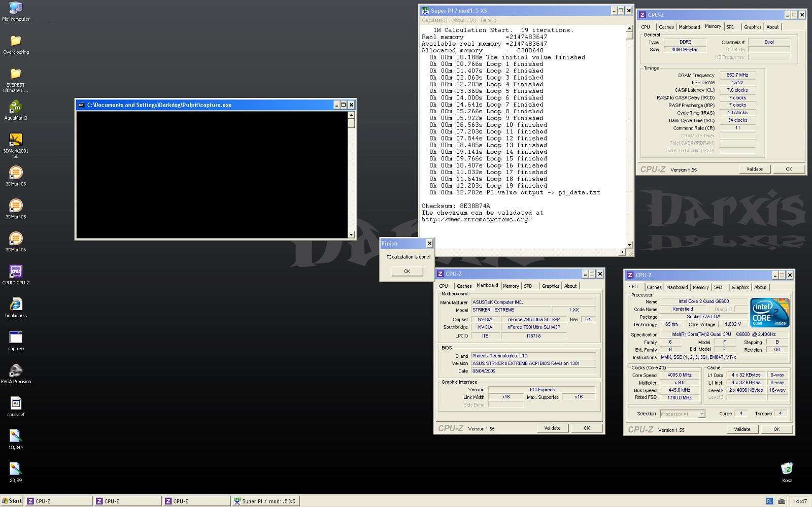Click the Loop 19 finished line

pyautogui.click(x=488, y=186)
